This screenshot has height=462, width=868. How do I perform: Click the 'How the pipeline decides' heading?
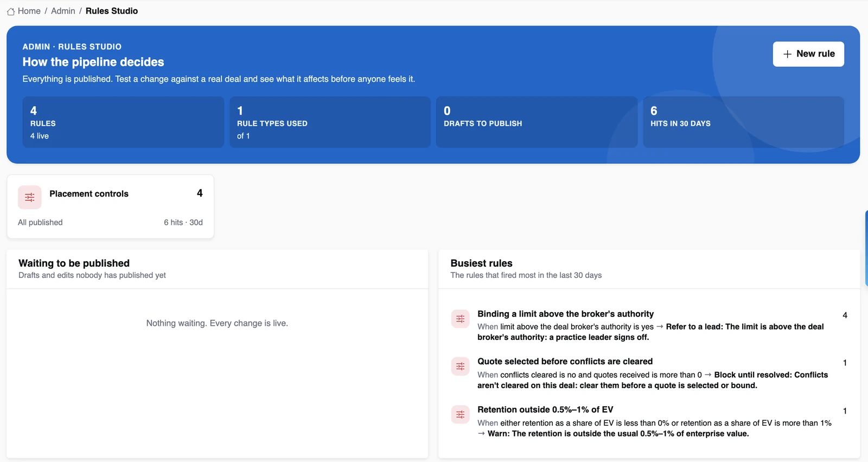coord(93,62)
